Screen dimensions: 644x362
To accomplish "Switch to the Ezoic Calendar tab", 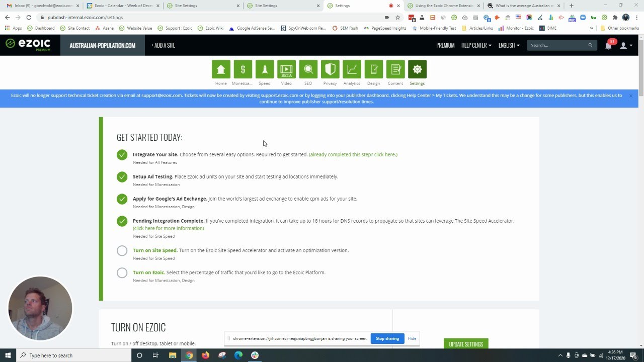I will (x=122, y=6).
